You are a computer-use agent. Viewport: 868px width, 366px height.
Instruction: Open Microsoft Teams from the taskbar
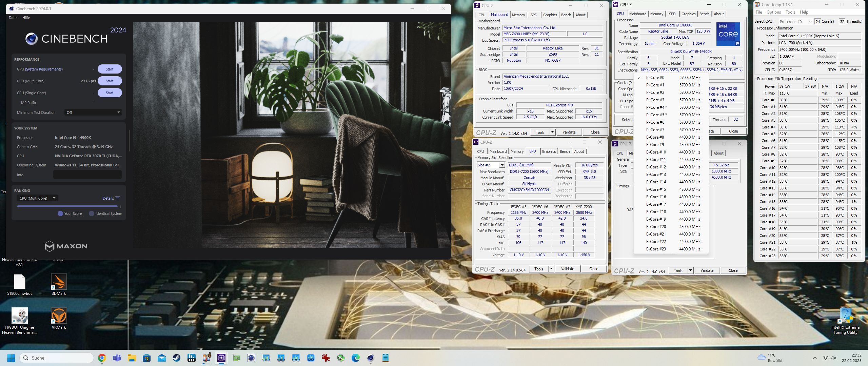(x=117, y=358)
